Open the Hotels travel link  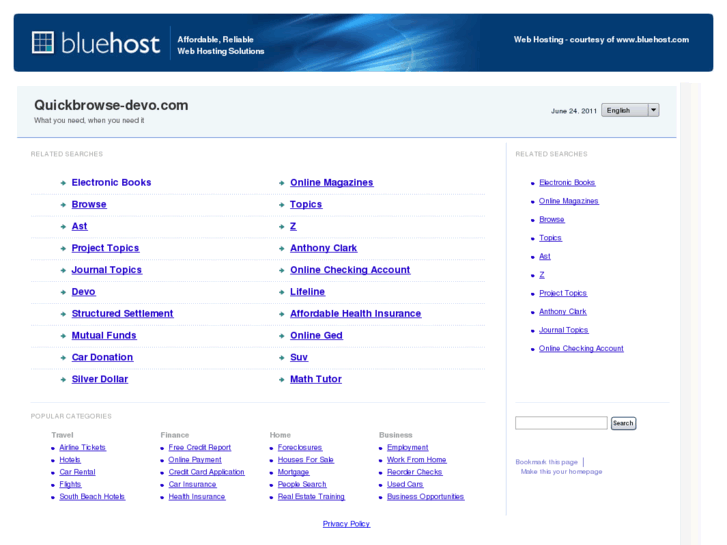70,460
